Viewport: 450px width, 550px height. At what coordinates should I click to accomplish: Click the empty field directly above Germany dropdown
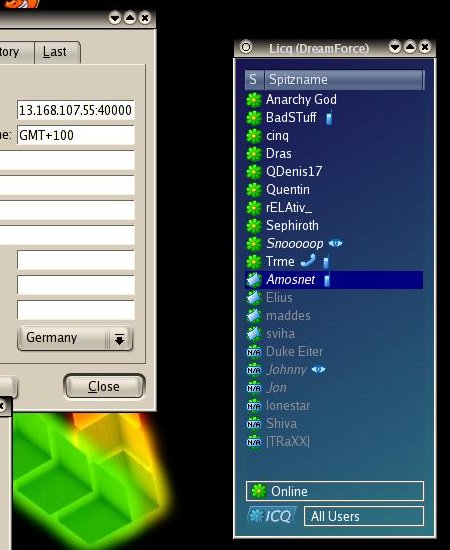coord(76,310)
